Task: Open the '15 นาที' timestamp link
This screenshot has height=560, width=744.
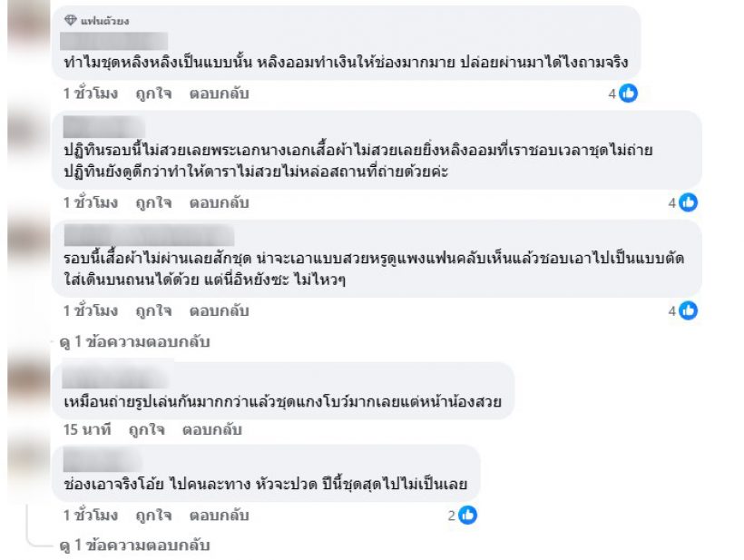Action: [x=87, y=429]
